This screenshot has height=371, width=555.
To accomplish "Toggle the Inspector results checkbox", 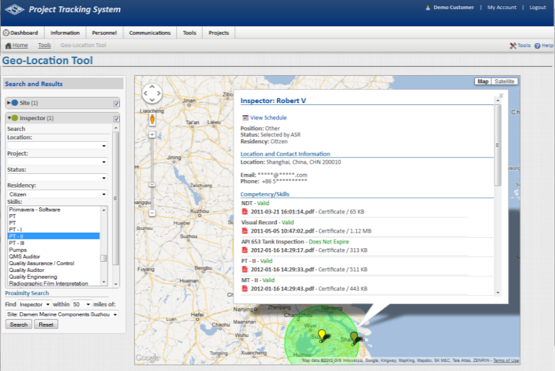I will coord(116,119).
